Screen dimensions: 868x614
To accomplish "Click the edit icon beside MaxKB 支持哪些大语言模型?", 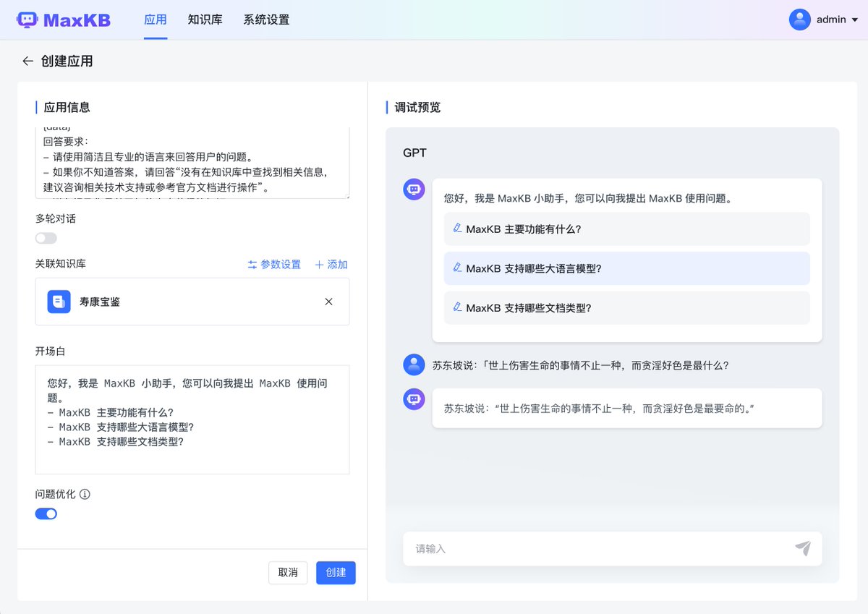I will tap(457, 268).
